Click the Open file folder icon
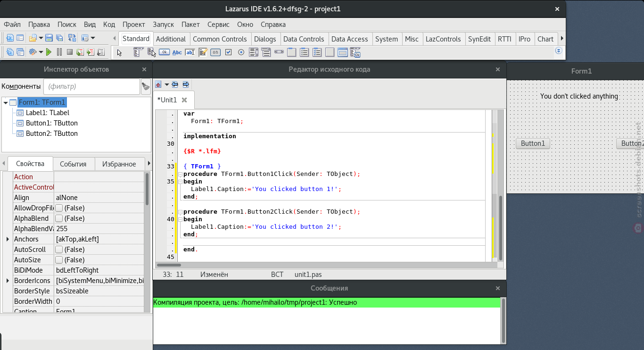 (x=33, y=38)
